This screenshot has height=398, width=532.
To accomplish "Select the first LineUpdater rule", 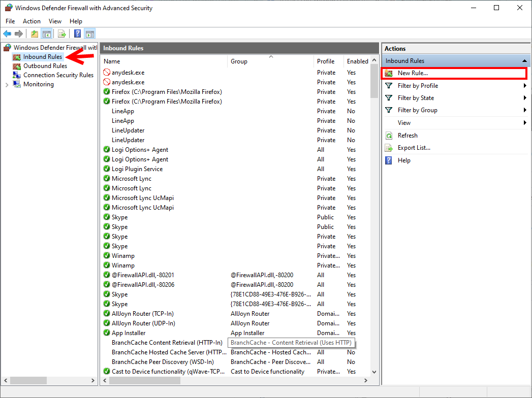I will pyautogui.click(x=235, y=130).
